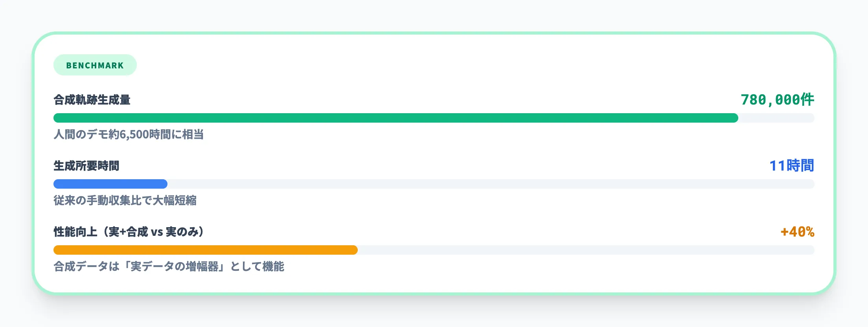Click the orange filled progress bar
The width and height of the screenshot is (868, 327).
[x=205, y=250]
